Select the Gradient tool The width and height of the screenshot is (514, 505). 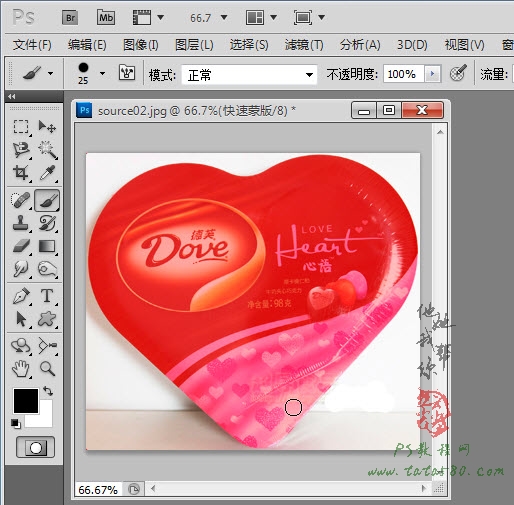point(47,246)
